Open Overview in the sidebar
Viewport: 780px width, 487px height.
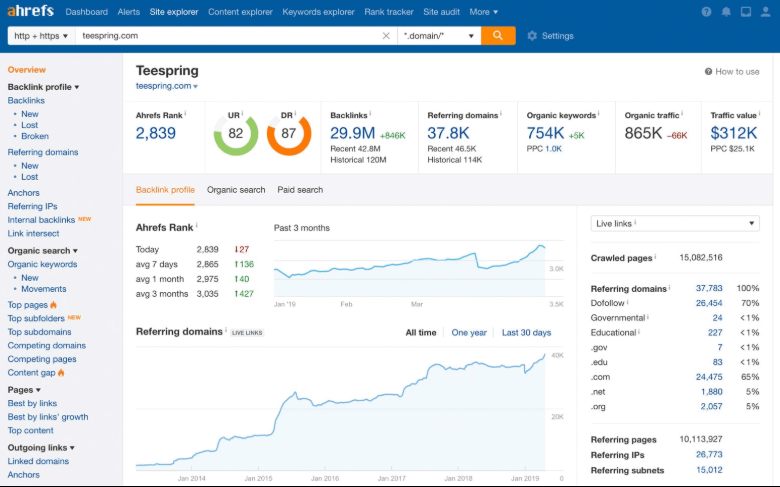[26, 70]
